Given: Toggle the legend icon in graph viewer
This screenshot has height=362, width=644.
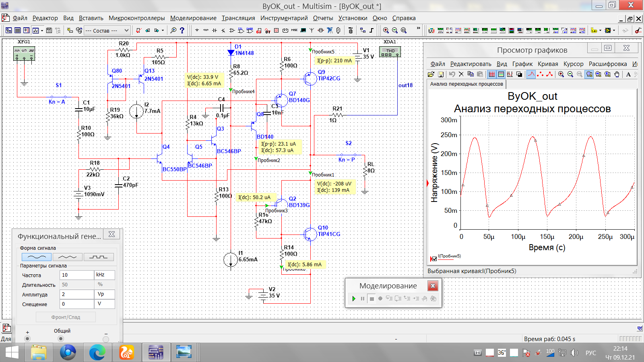Looking at the screenshot, I should coord(501,74).
